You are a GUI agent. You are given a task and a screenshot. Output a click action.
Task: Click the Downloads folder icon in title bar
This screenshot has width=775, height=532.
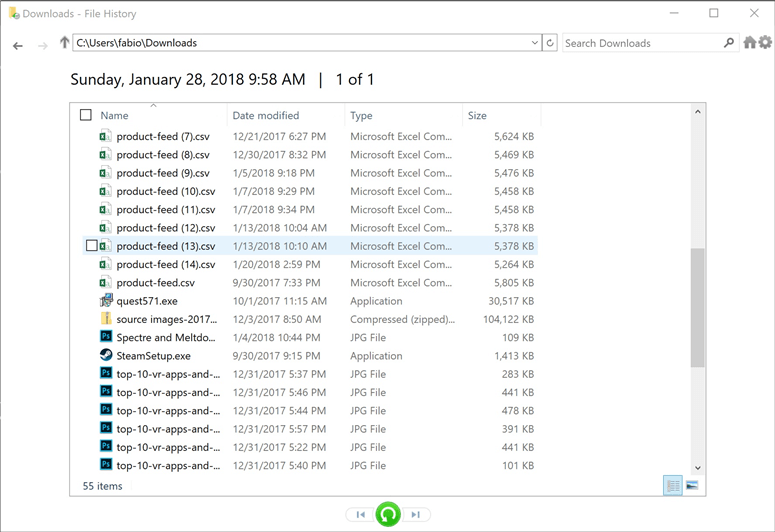14,13
